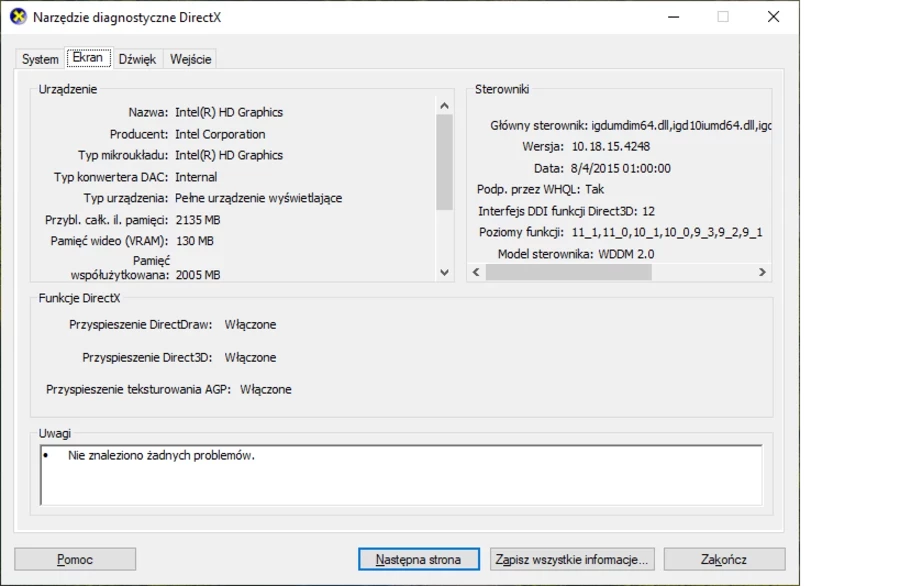
Task: Click the '130 MB' VRAM value
Action: (x=195, y=241)
